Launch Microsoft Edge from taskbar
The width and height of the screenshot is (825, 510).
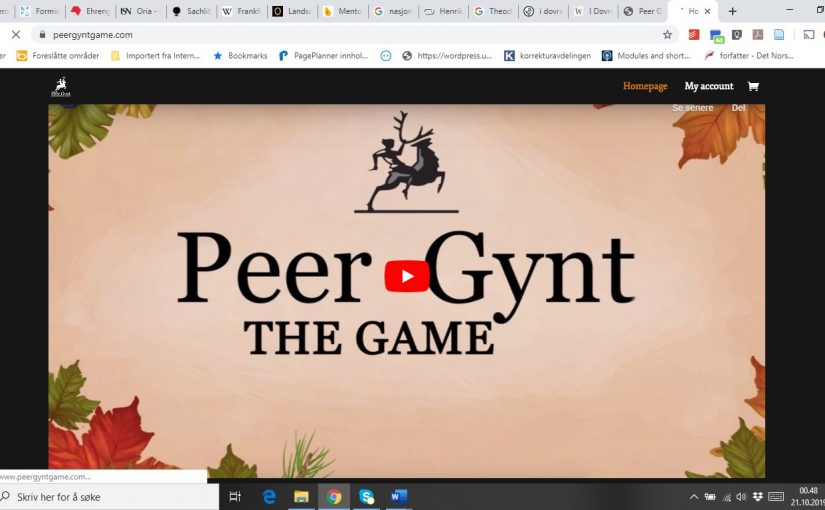point(269,496)
